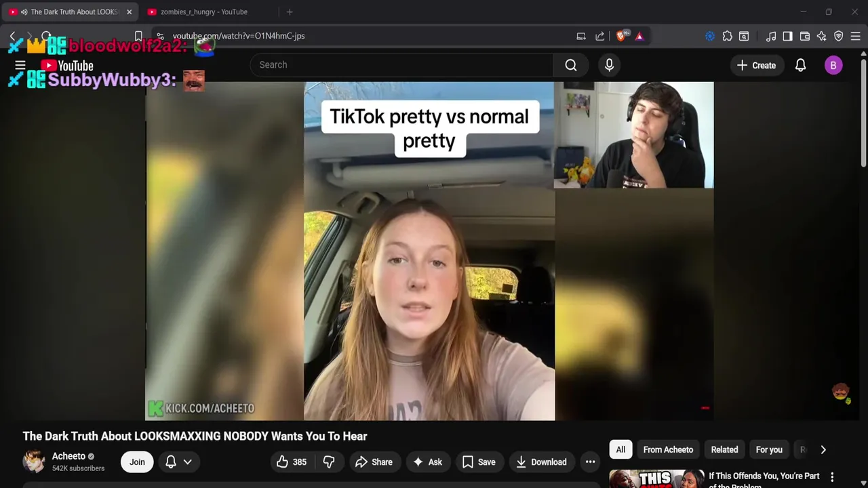
Task: Open the account avatar "B" menu
Action: [833, 65]
